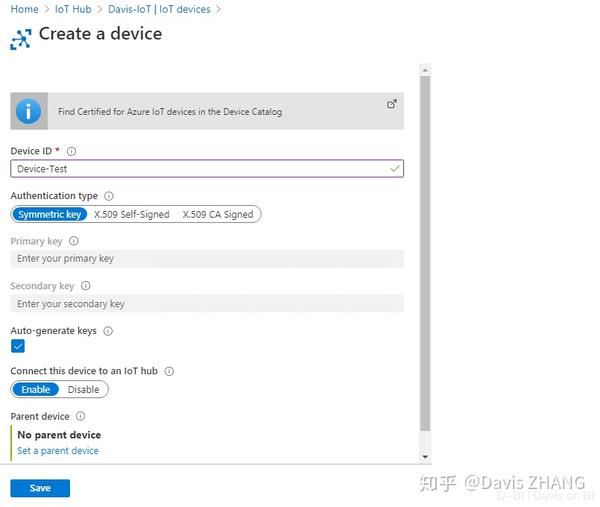The height and width of the screenshot is (507, 600).
Task: Show Connect this device info icon
Action: pos(169,371)
